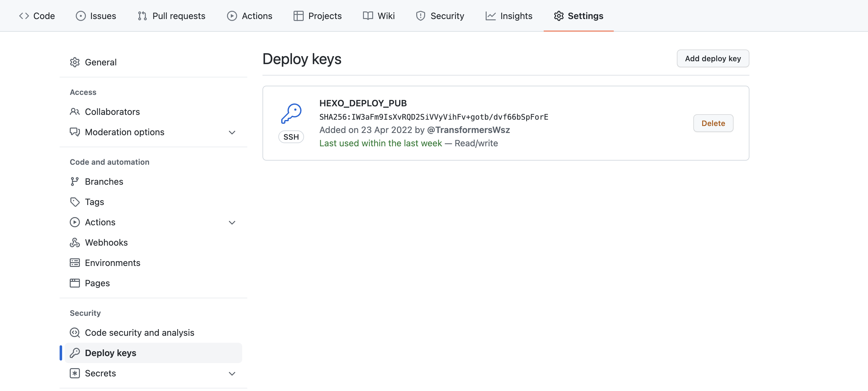Screen dimensions: 868x391
Task: Click the blue key icon for HEXO_DEPLOY_PUB
Action: (291, 113)
